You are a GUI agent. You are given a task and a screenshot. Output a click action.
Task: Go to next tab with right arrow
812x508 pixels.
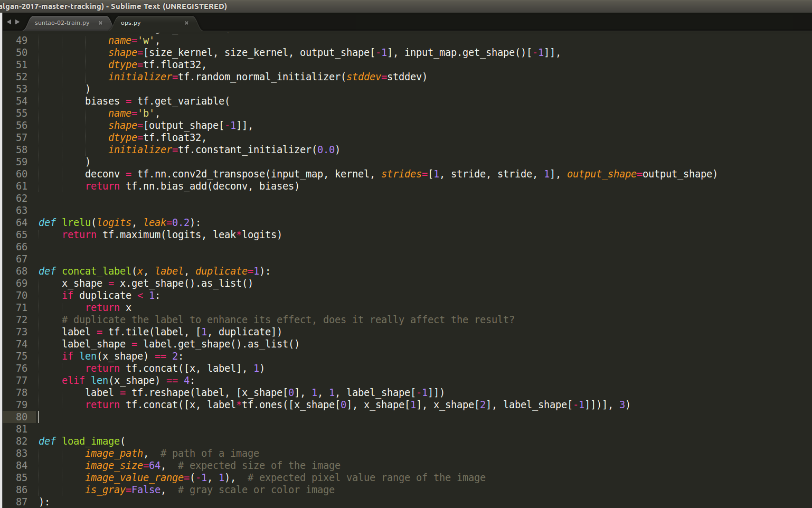(17, 22)
